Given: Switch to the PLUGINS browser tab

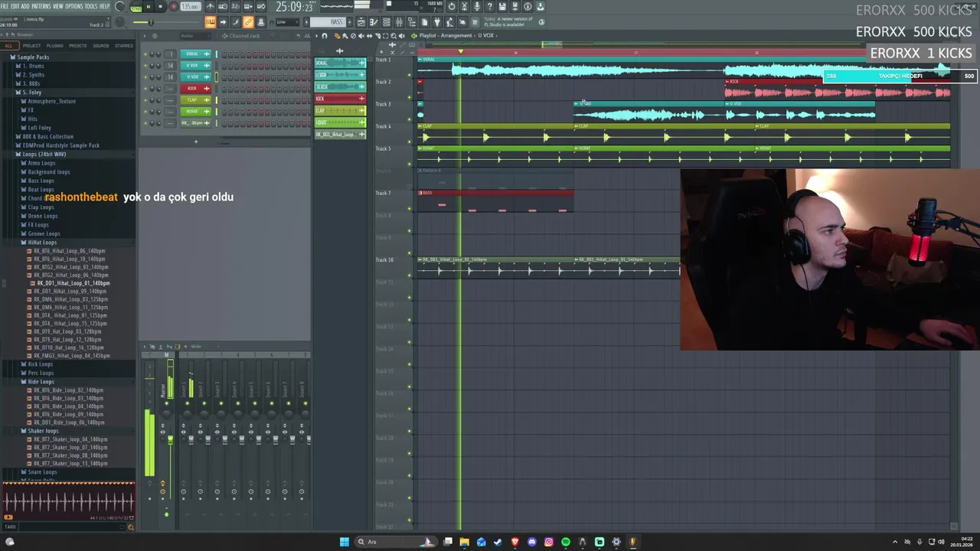Looking at the screenshot, I should pos(54,45).
